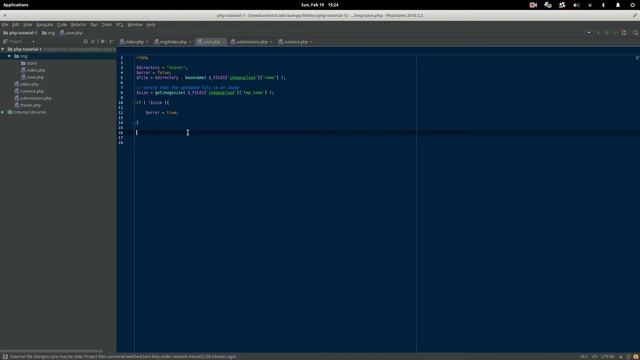This screenshot has height=360, width=640.
Task: Click the project structure icon near search
Action: coord(624,33)
